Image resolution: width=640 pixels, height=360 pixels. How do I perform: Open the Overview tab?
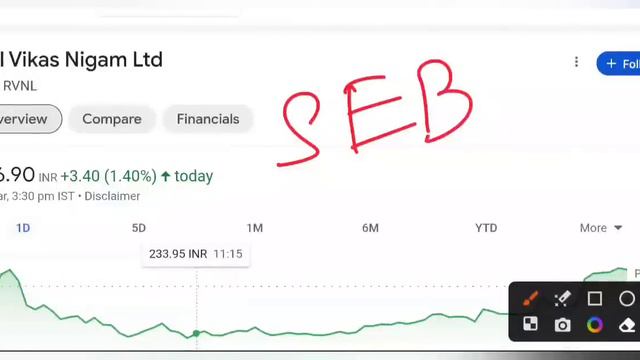pos(31,119)
